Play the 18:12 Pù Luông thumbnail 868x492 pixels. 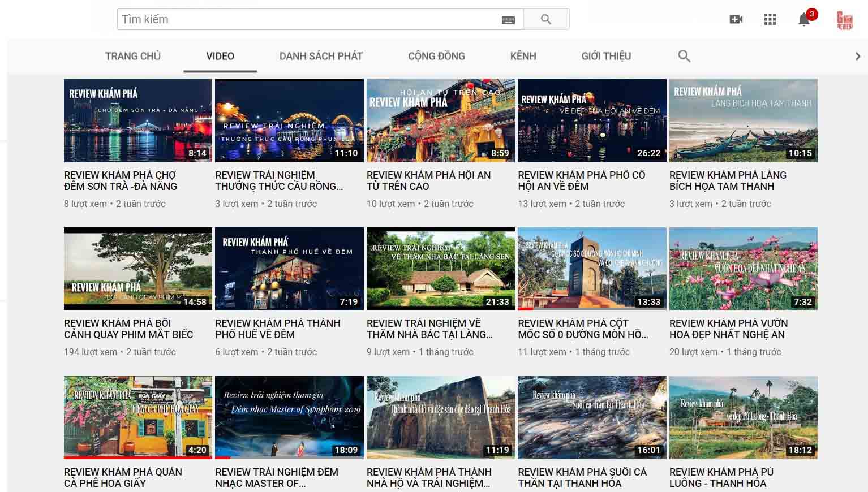[744, 417]
